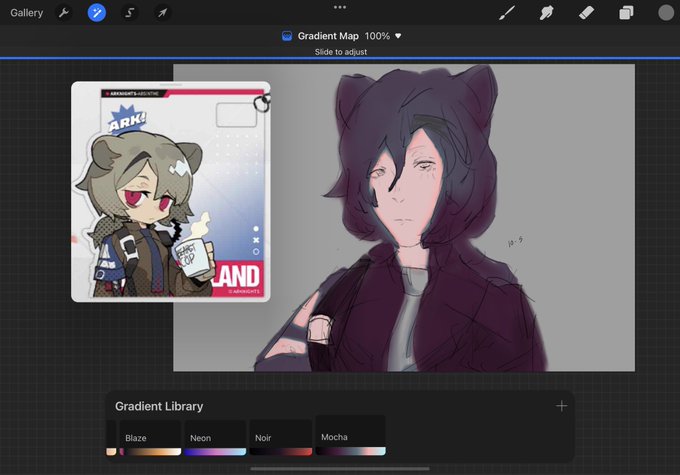Tap the home indicator bar at bottom
This screenshot has width=680, height=475.
340,468
